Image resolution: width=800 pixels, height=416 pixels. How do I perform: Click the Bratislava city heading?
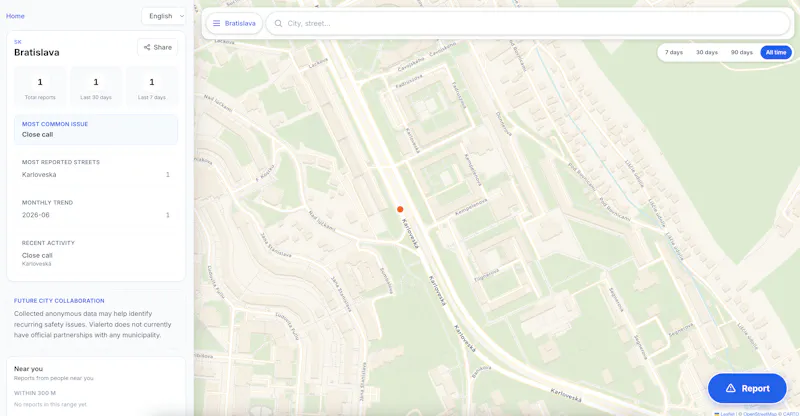coord(37,53)
